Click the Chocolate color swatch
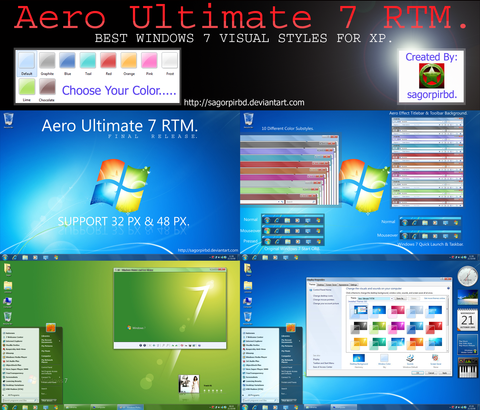The width and height of the screenshot is (480, 410). pyautogui.click(x=47, y=87)
